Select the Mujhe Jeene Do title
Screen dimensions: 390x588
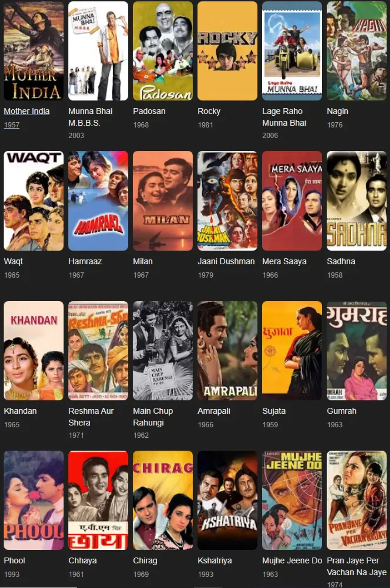(x=292, y=560)
